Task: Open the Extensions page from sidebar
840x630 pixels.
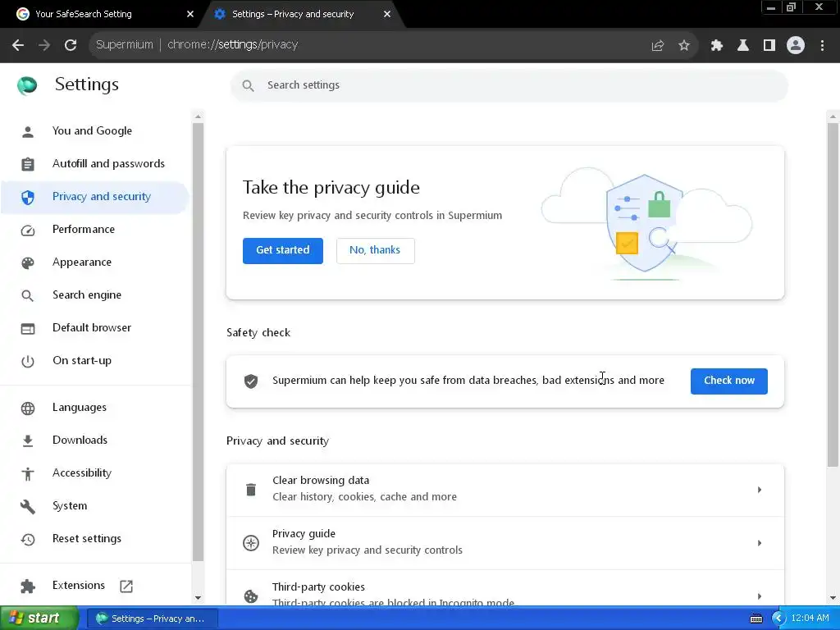Action: pos(95,586)
